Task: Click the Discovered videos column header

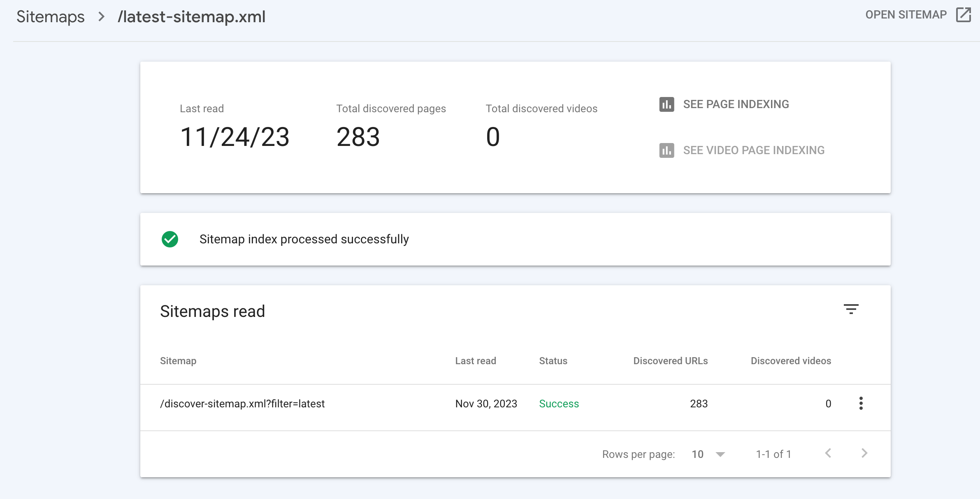Action: 791,361
